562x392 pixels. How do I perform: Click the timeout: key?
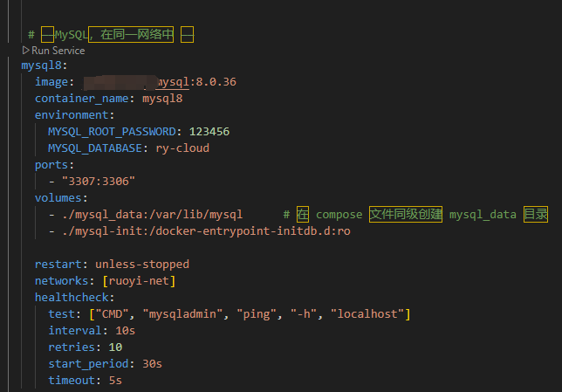(74, 380)
